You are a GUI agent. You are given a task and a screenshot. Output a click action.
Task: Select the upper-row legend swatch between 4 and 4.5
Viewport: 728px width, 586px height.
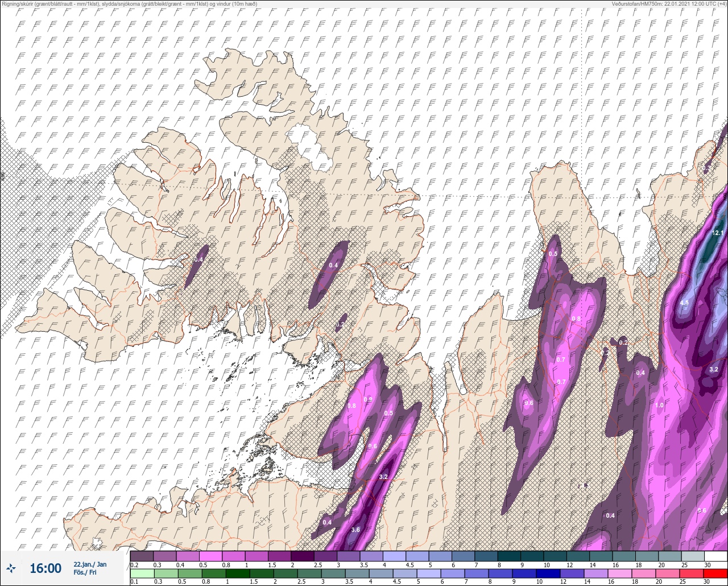(394, 556)
